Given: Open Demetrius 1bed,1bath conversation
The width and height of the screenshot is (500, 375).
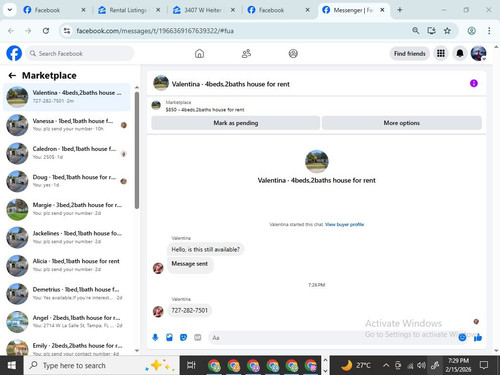Looking at the screenshot, I should point(66,294).
